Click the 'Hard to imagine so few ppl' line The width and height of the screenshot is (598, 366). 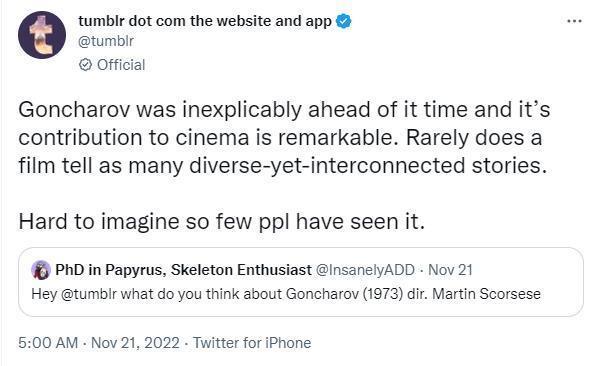[221, 222]
